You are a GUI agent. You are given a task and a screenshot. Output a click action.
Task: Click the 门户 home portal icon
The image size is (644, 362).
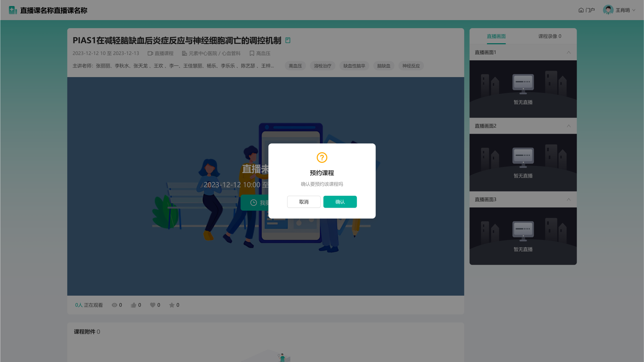coord(581,10)
